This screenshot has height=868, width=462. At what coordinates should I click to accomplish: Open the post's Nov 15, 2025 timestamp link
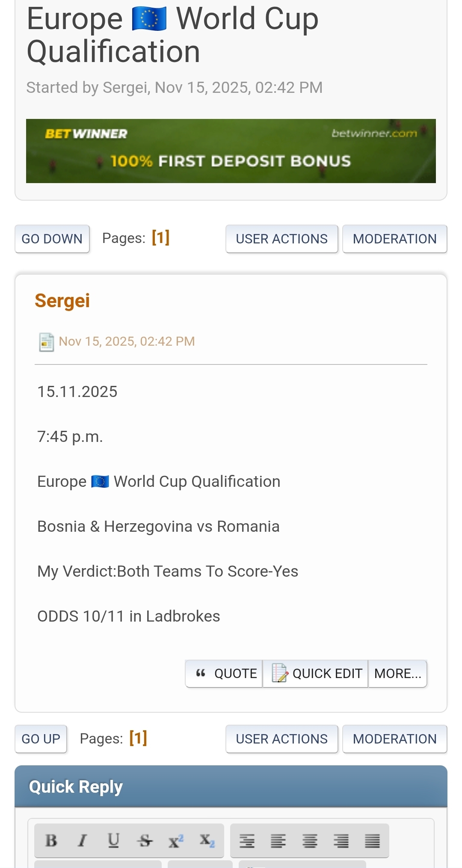coord(127,341)
